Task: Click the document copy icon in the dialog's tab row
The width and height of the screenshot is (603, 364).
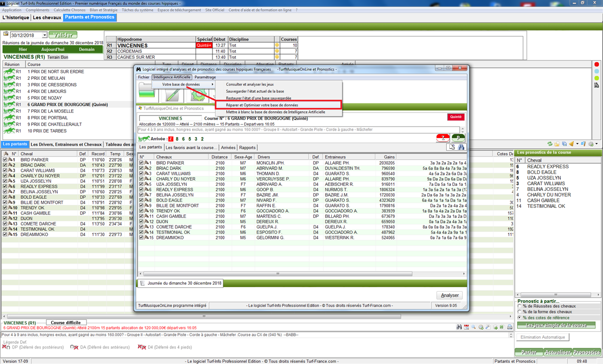Action: pyautogui.click(x=452, y=147)
